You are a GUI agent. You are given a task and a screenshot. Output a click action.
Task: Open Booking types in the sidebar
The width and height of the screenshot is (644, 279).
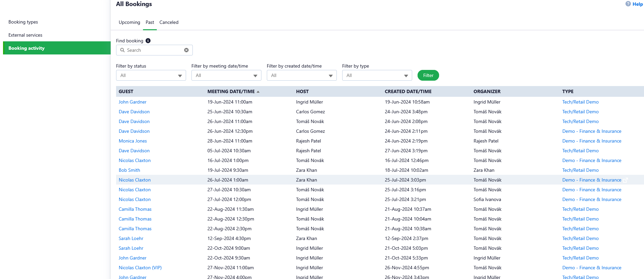tap(23, 22)
